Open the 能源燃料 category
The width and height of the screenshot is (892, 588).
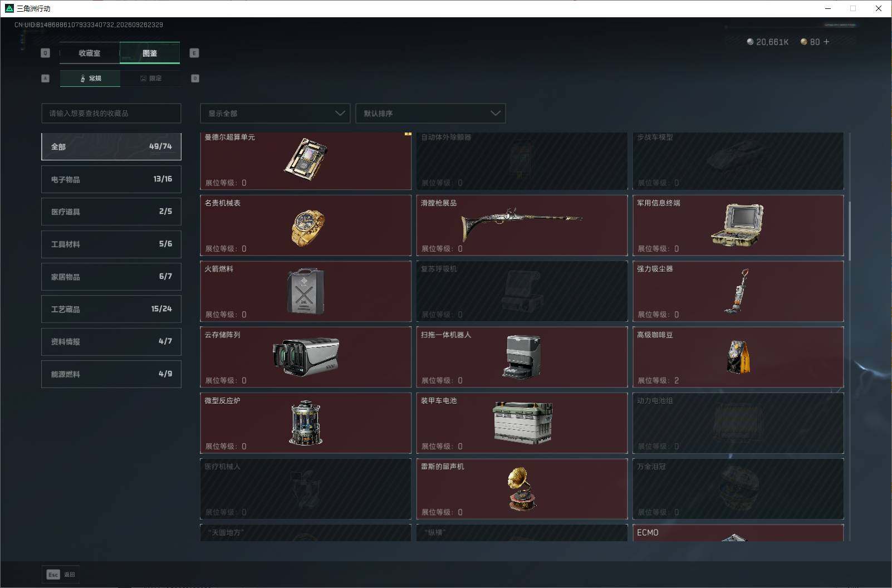[111, 374]
